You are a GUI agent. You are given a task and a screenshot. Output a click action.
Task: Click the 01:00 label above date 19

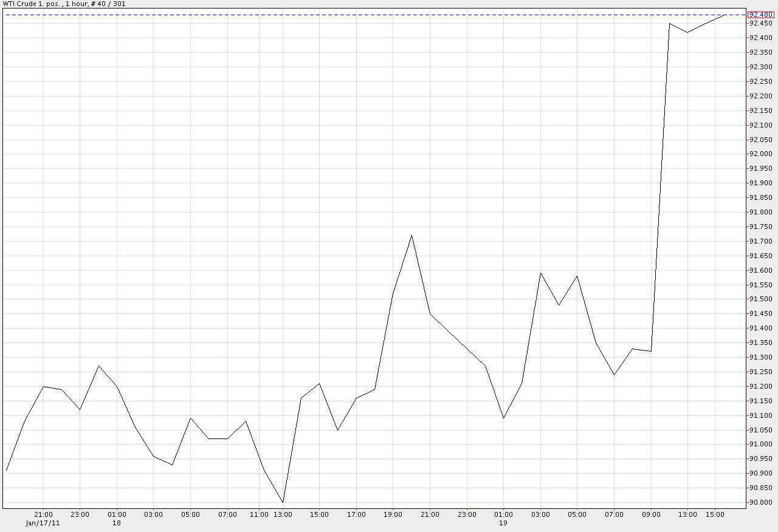click(x=503, y=514)
